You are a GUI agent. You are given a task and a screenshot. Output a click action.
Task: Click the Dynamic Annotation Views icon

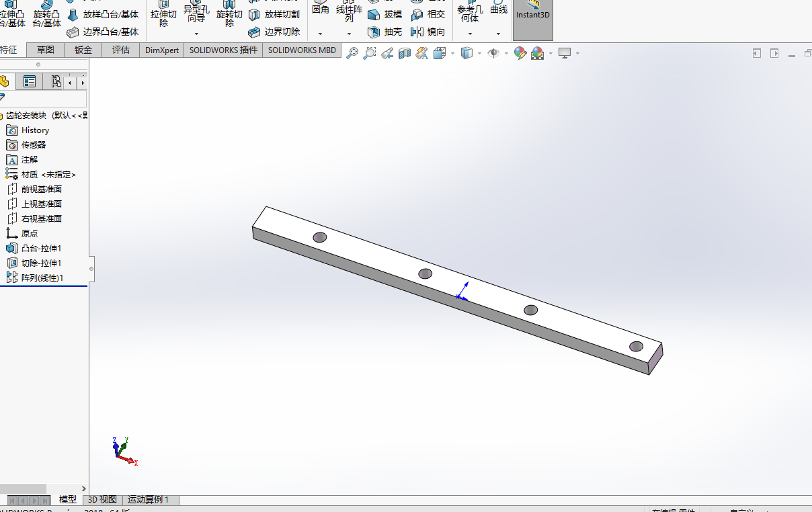(422, 53)
